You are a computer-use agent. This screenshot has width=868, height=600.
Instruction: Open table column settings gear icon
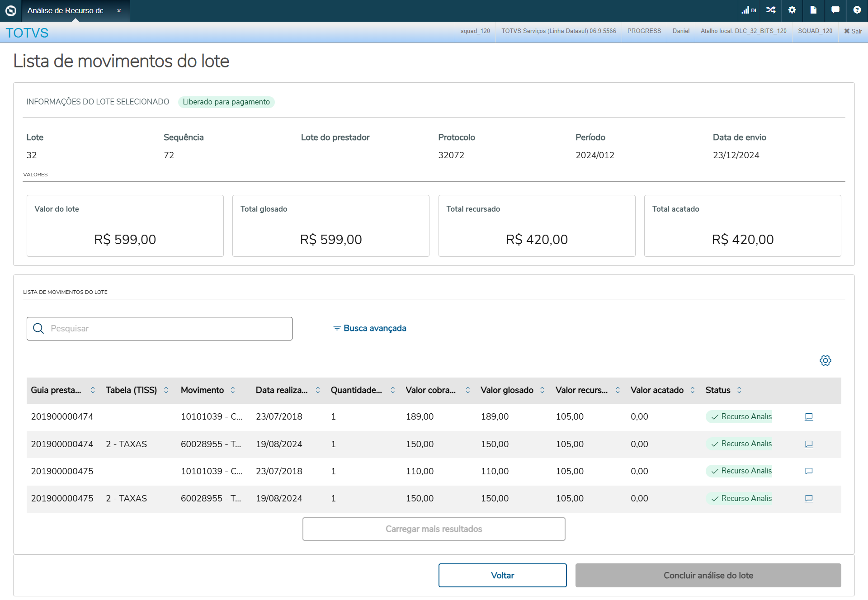point(825,360)
